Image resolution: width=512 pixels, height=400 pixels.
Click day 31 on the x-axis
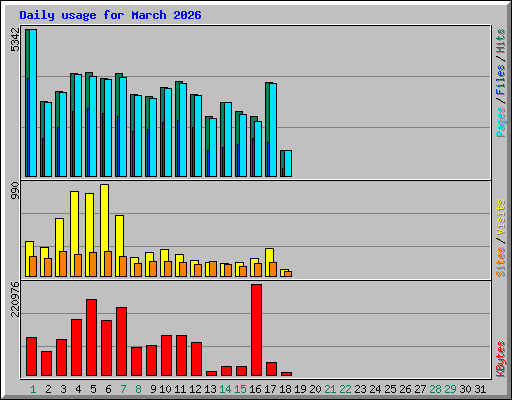[x=480, y=389]
